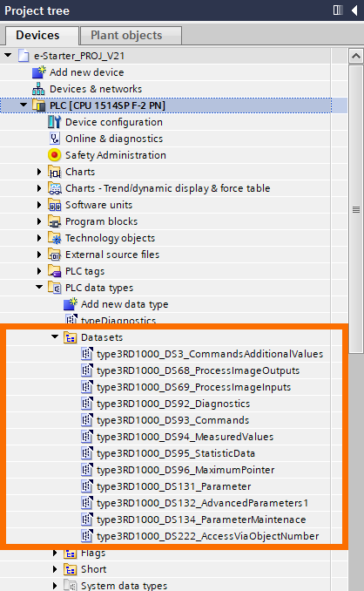Collapse the Project tree panel arrow
364x591 pixels.
tap(354, 10)
